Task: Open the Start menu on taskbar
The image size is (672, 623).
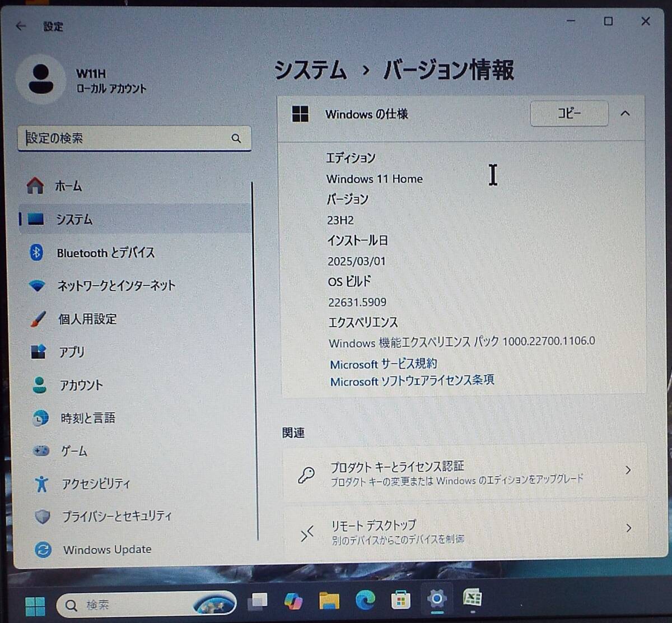Action: click(x=35, y=606)
